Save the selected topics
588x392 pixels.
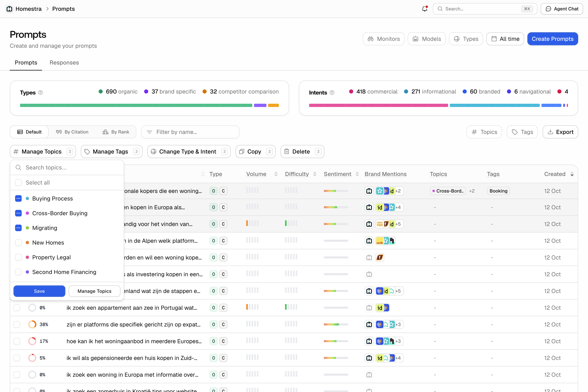[x=39, y=291]
